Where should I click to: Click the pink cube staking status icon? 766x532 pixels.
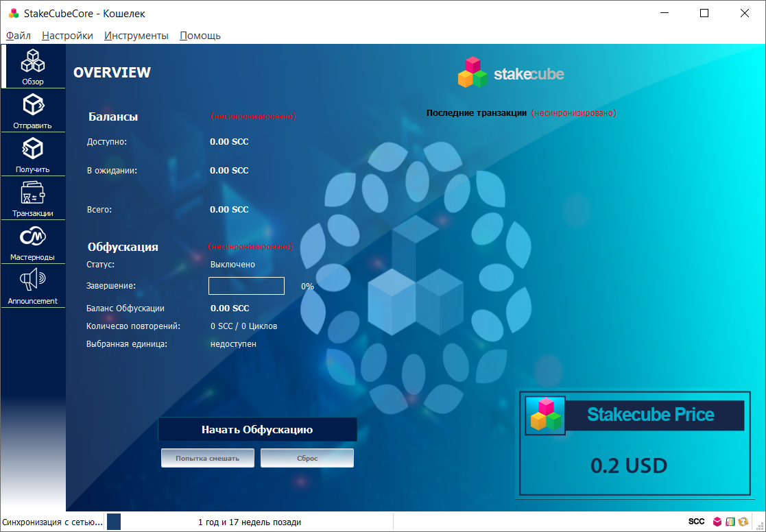(x=717, y=522)
